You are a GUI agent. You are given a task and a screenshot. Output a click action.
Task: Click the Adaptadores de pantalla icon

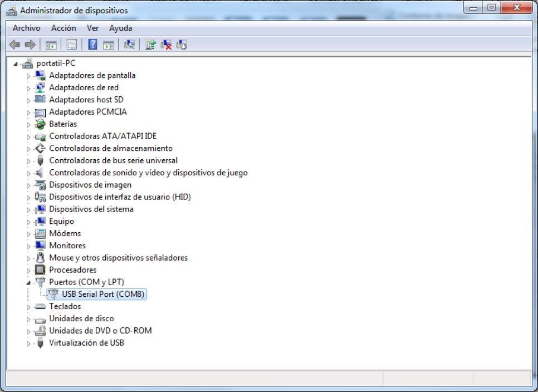tap(40, 76)
